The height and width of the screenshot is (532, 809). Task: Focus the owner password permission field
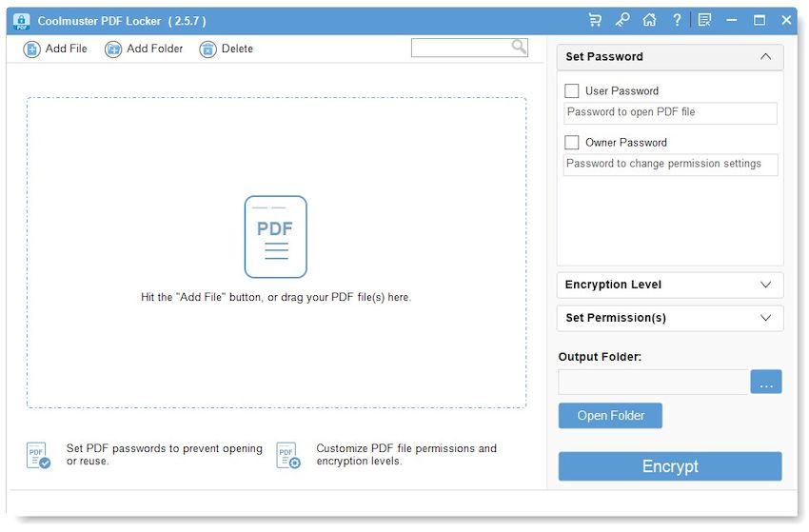coord(670,165)
